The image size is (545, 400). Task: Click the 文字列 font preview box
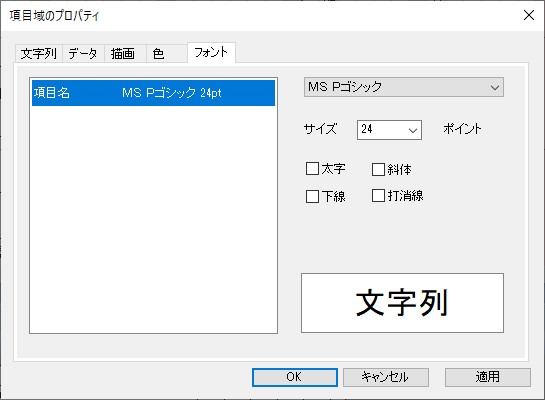click(402, 303)
